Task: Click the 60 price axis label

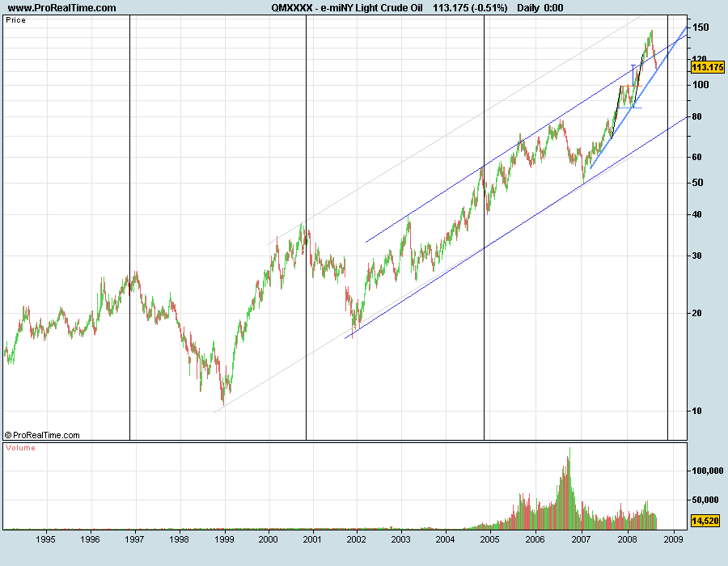Action: 696,157
